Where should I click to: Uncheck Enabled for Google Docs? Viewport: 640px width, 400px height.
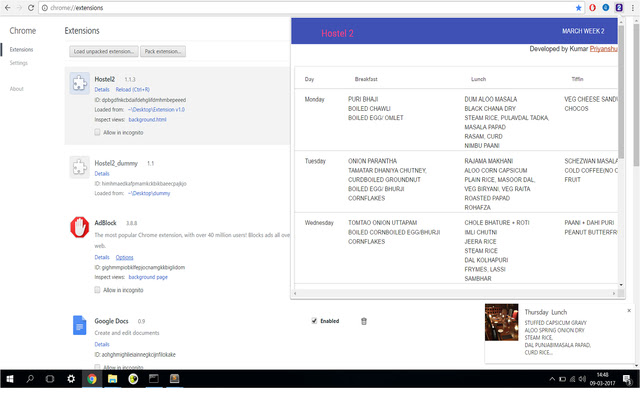click(314, 321)
